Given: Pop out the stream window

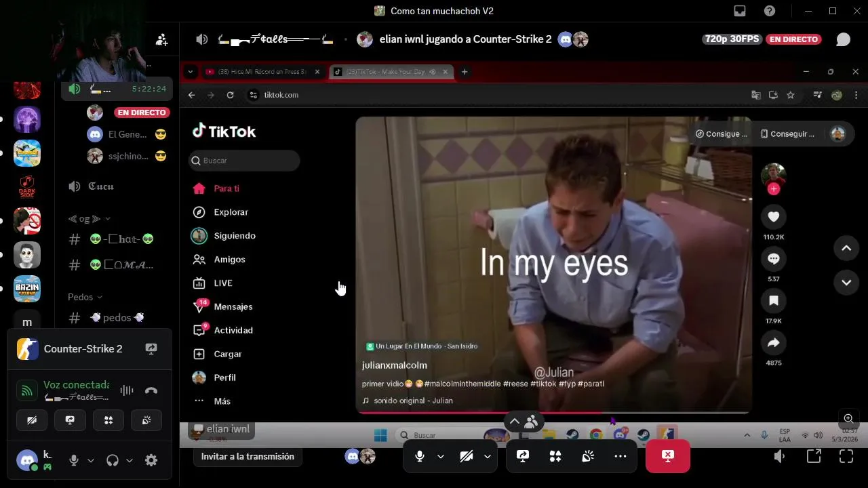Looking at the screenshot, I should click(814, 456).
